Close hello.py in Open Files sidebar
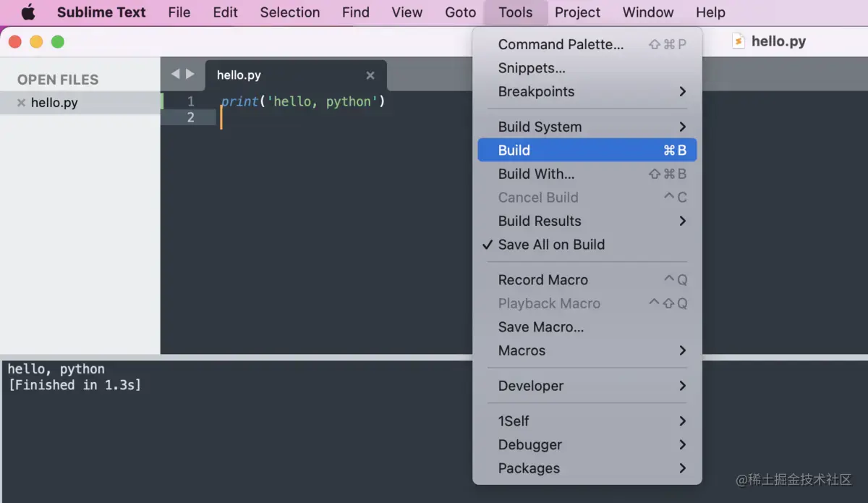The image size is (868, 503). [21, 103]
